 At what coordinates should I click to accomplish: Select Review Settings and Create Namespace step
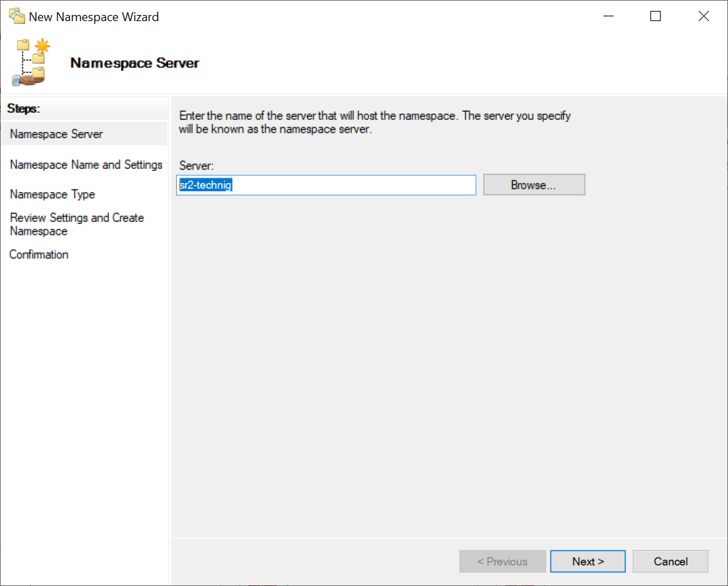(x=77, y=225)
